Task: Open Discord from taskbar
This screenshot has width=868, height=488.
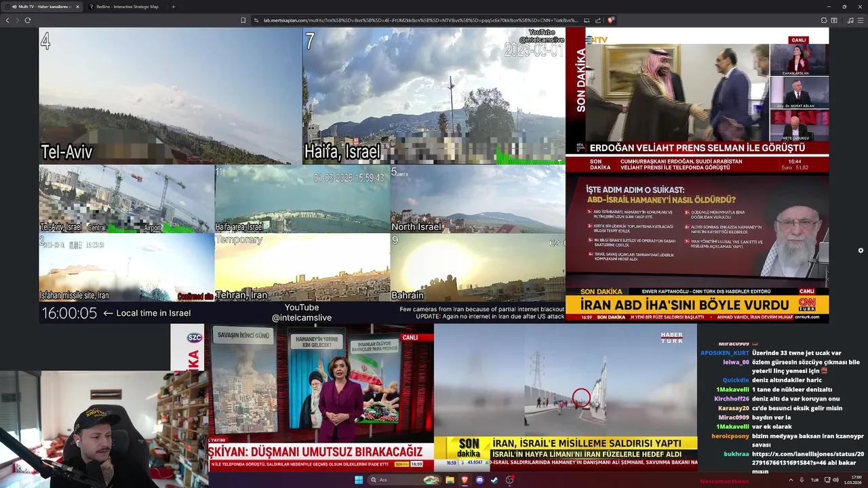Action: [x=479, y=480]
